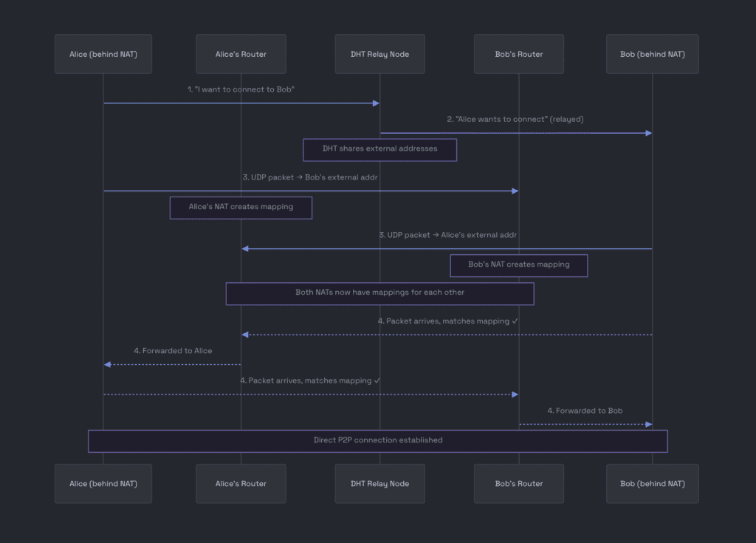
Task: Click the bottom DHT Relay Node box
Action: pyautogui.click(x=379, y=484)
